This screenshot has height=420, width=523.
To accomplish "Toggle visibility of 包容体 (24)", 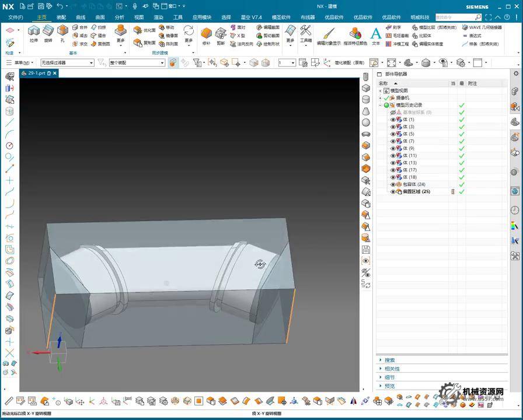I will 393,184.
